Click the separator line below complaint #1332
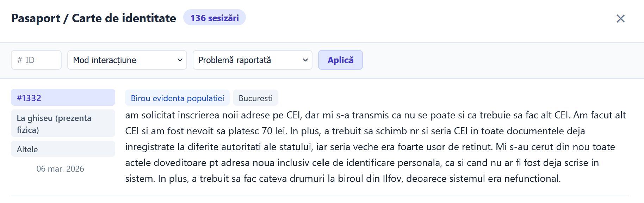 pyautogui.click(x=320, y=196)
